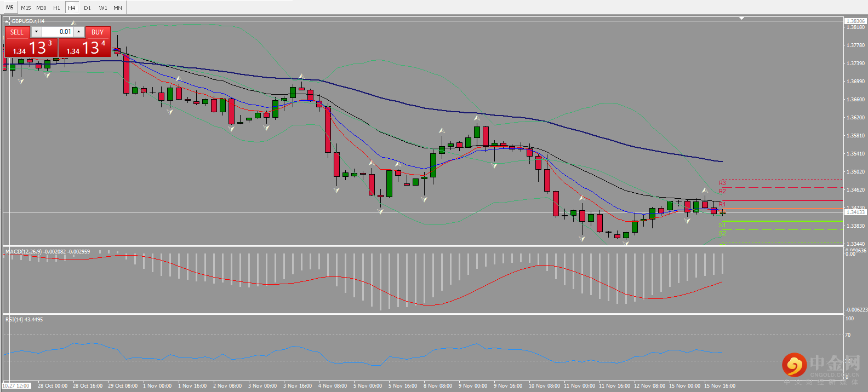Click the R3 pivot resistance label
868x392 pixels.
(x=722, y=183)
